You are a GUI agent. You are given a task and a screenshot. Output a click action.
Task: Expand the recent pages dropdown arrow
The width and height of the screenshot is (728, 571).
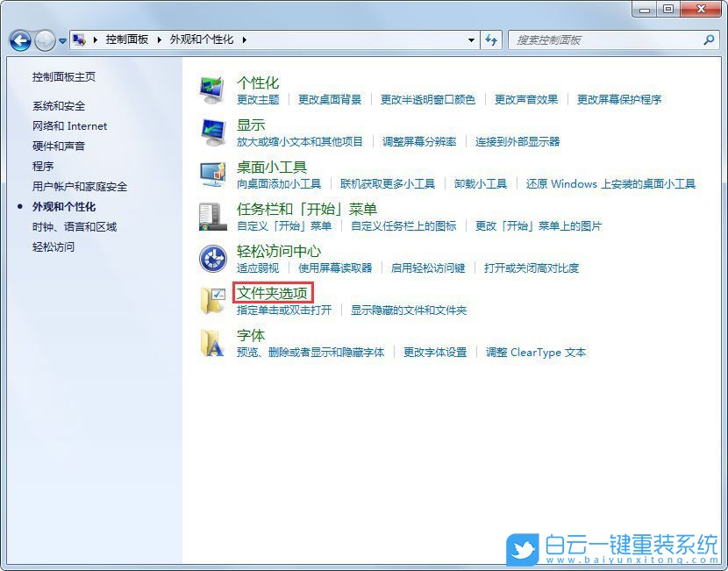point(62,40)
